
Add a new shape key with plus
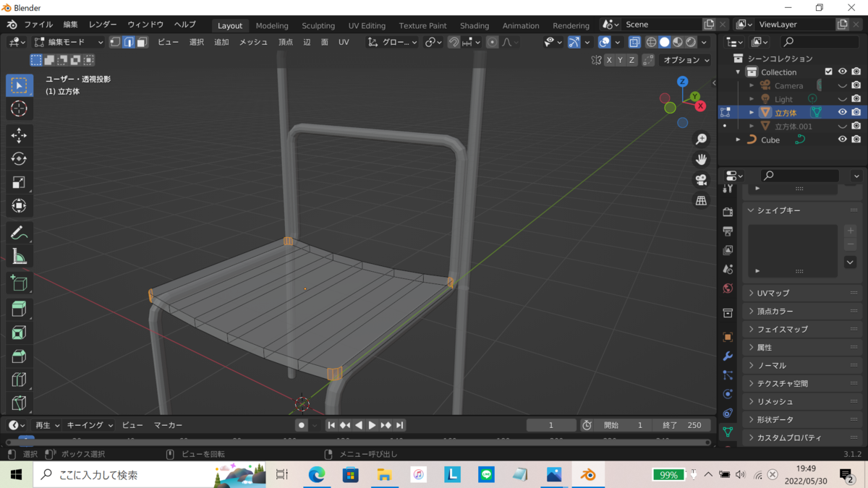[851, 231]
